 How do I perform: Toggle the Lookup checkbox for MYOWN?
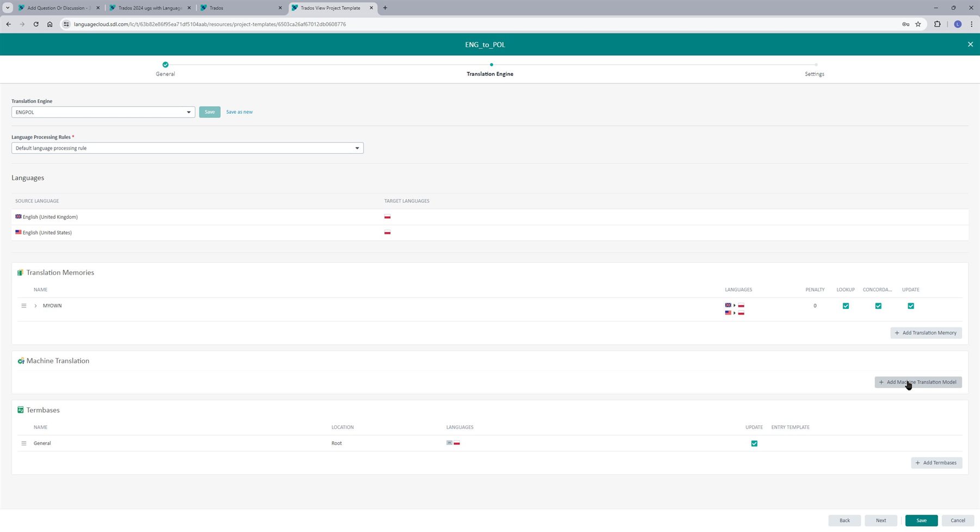tap(846, 306)
